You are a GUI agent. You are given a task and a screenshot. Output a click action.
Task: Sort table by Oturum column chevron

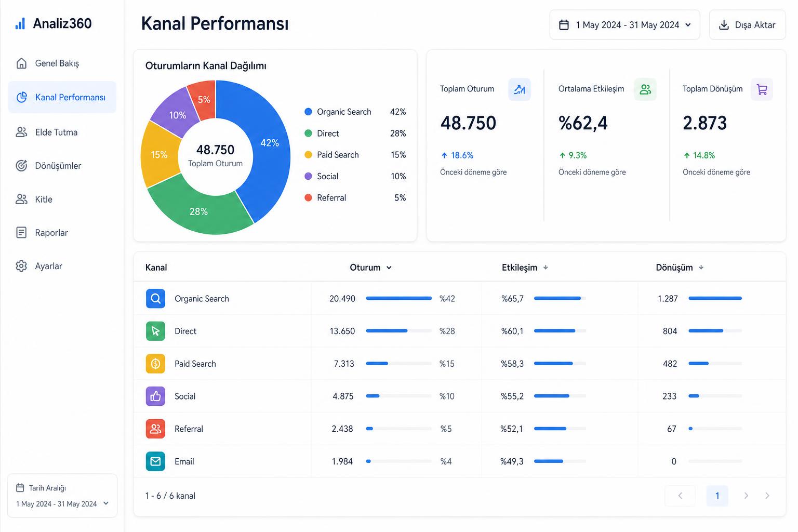389,268
